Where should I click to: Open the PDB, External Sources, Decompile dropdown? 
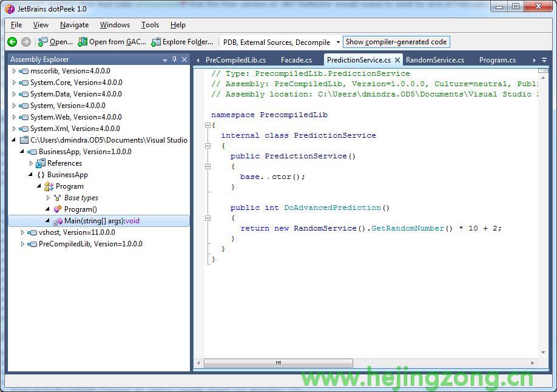[x=338, y=42]
